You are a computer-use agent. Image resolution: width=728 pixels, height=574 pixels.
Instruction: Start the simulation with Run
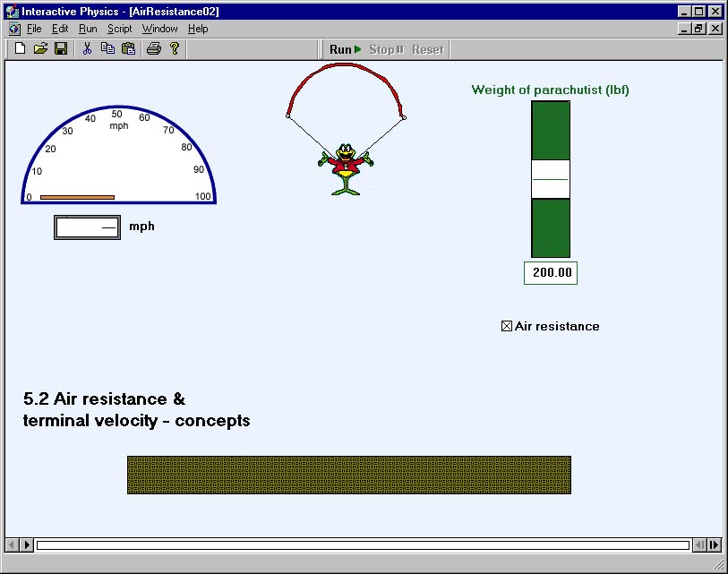[345, 49]
